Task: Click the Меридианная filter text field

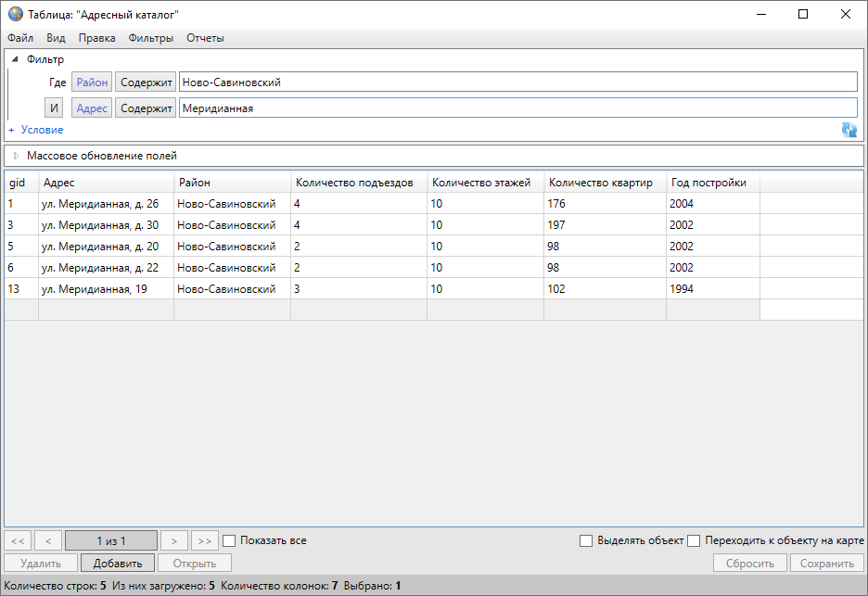Action: 517,108
